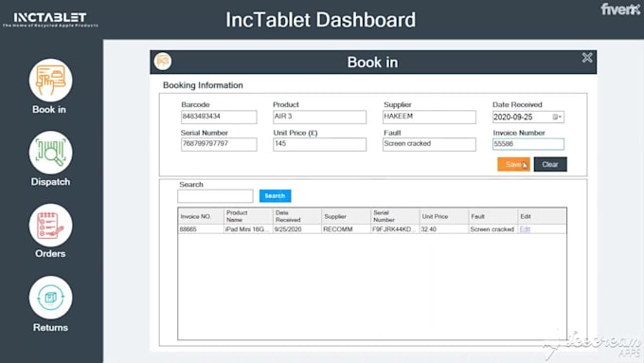
Task: Select the Screen cracked table cell
Action: 492,229
